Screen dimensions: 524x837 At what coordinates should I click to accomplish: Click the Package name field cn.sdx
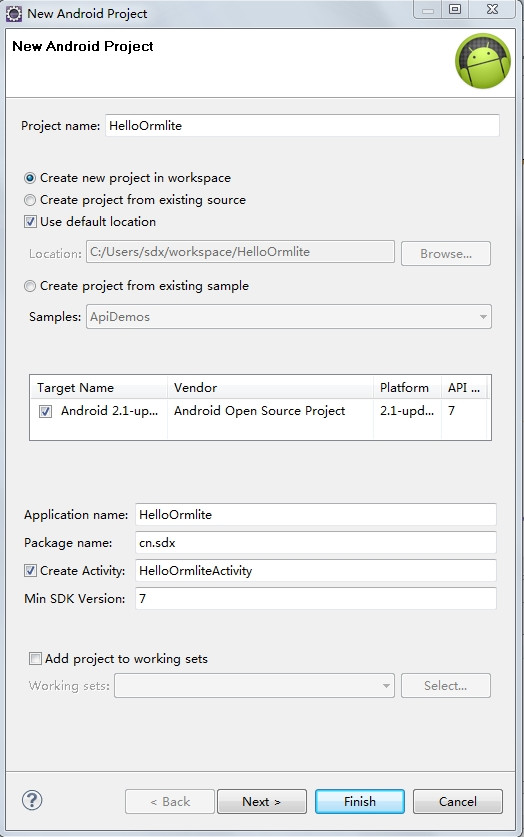tap(316, 543)
